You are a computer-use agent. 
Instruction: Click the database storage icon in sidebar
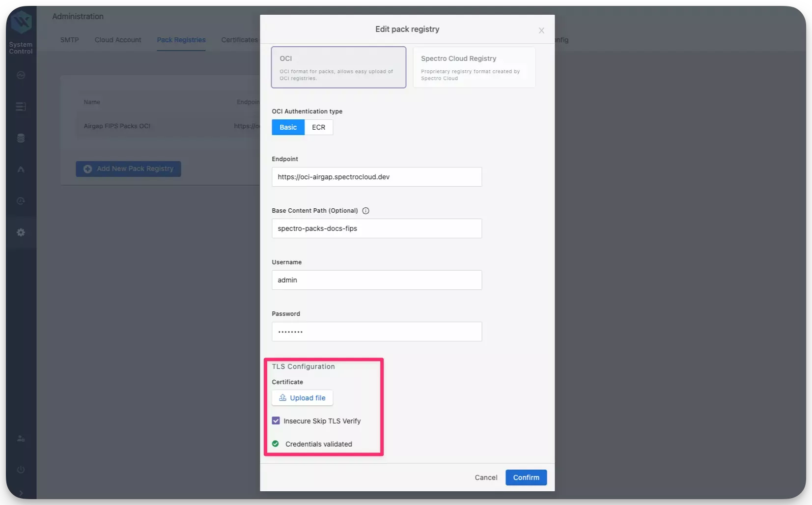[x=21, y=138]
